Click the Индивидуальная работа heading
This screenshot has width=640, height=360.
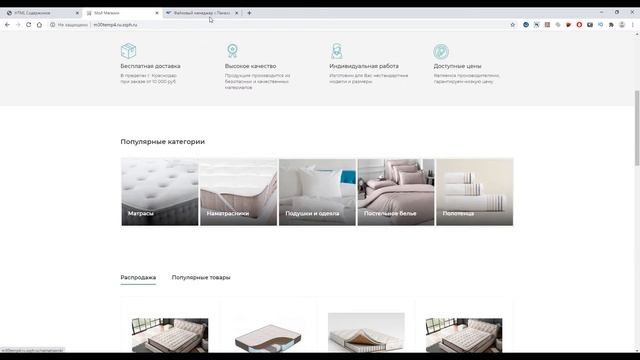pos(364,66)
